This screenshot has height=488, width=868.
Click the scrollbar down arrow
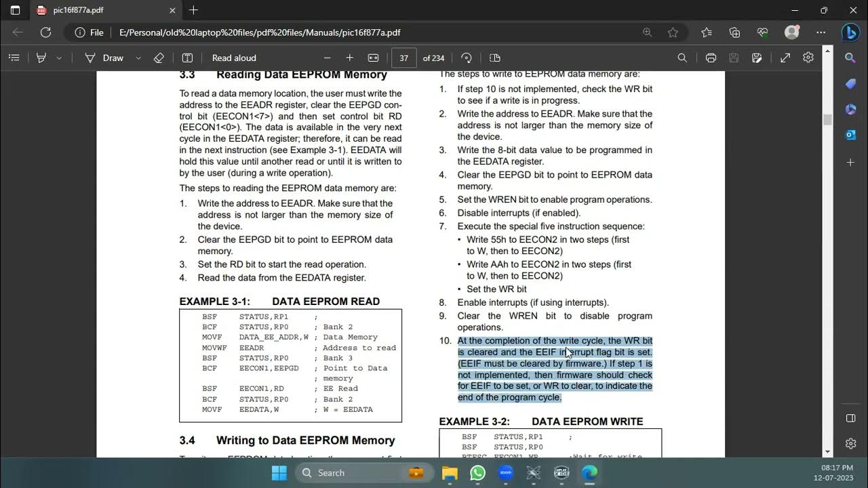827,451
